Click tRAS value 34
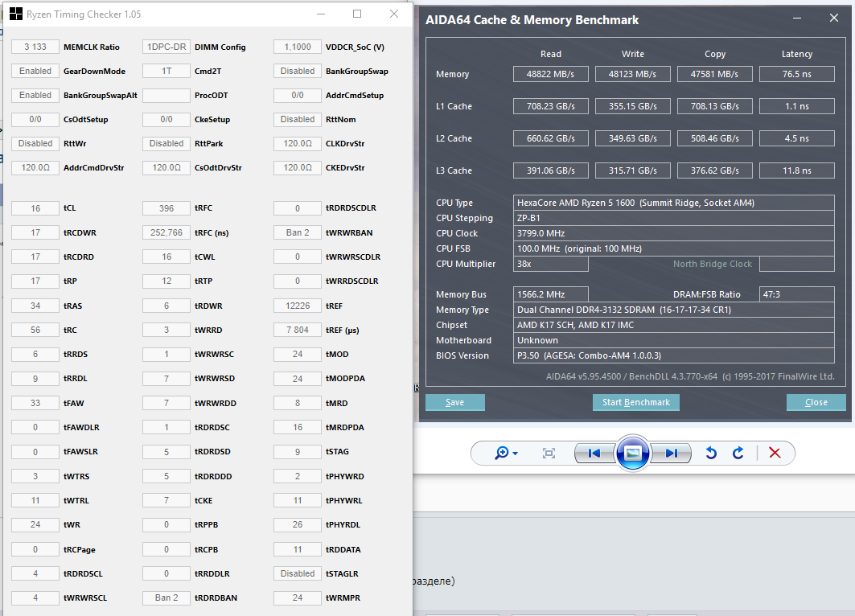Viewport: 855px width, 616px height. click(x=35, y=306)
